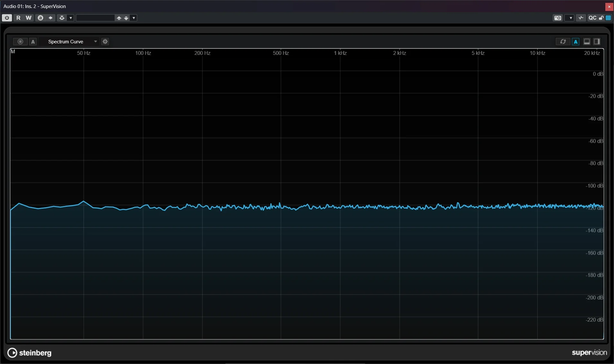
Task: Click the -200 dB scale label
Action: tap(594, 298)
